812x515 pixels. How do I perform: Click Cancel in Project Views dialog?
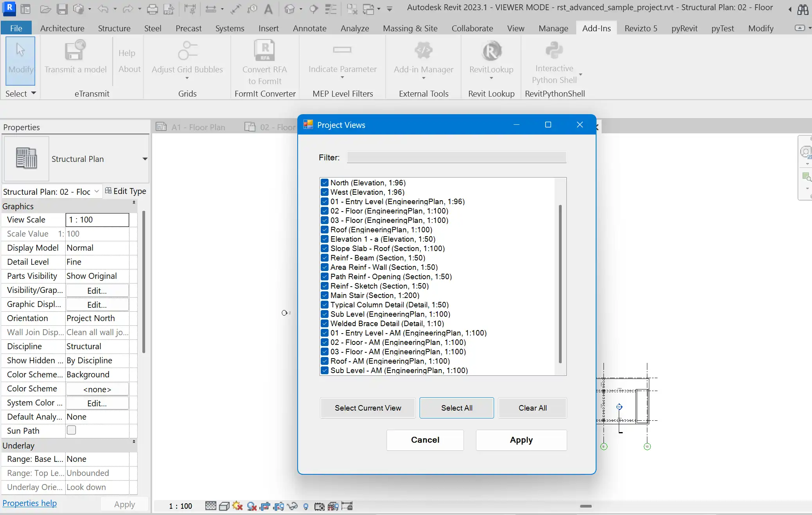[x=425, y=440]
